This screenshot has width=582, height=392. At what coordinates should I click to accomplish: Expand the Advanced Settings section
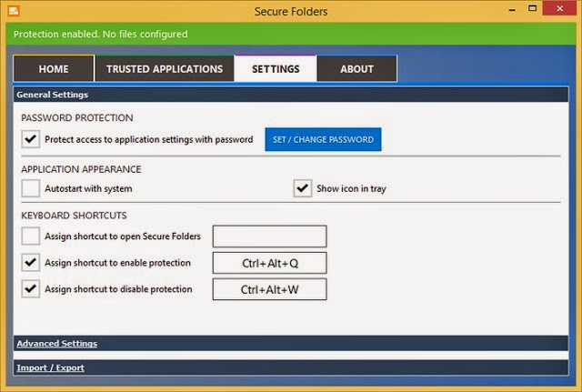(x=291, y=344)
